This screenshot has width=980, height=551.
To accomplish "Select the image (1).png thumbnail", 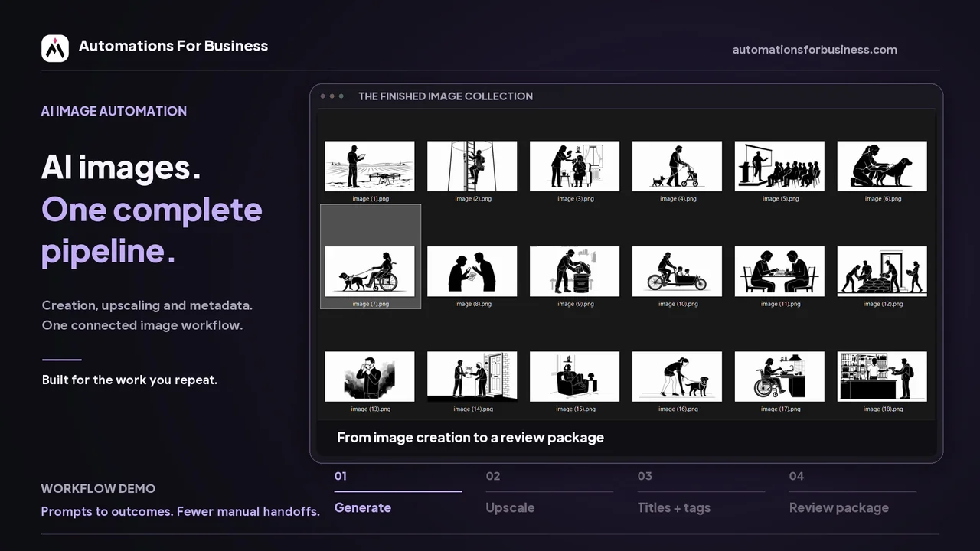I will (x=370, y=166).
